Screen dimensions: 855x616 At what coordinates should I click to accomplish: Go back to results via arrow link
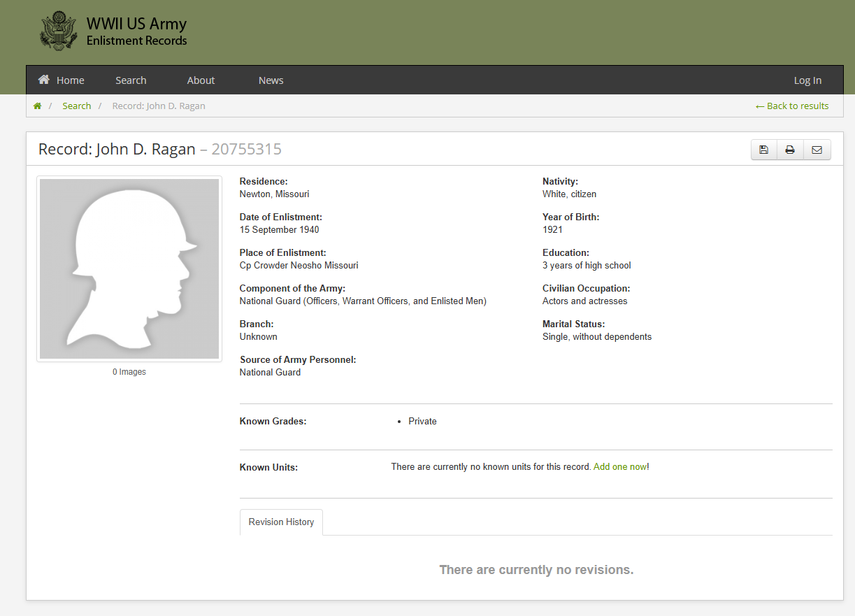(x=792, y=106)
